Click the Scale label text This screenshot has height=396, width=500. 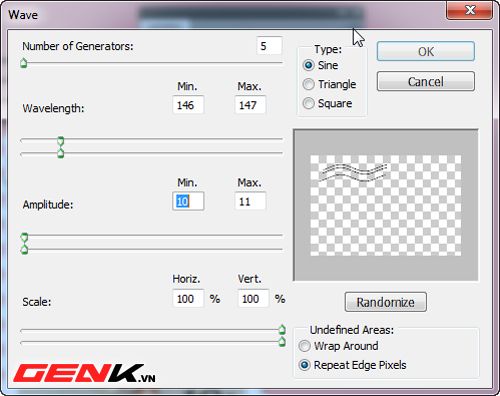[37, 302]
